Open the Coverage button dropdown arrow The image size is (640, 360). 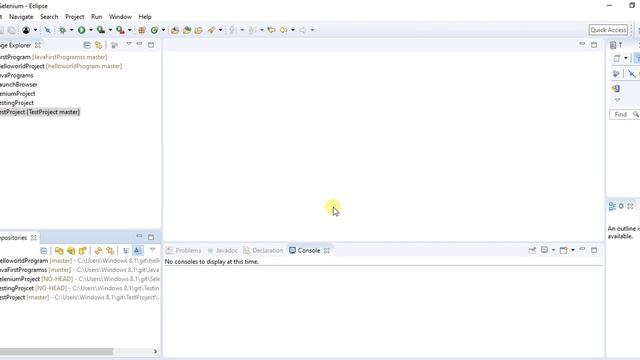tap(110, 30)
